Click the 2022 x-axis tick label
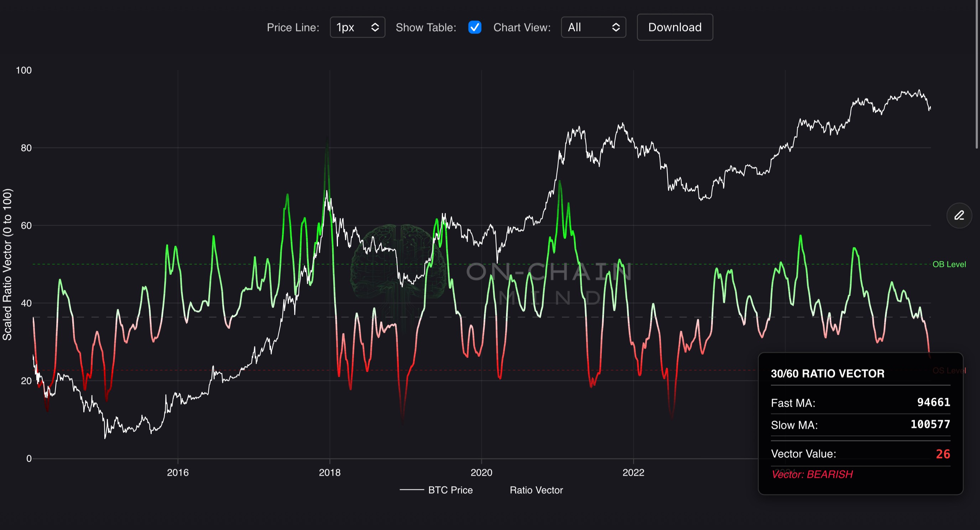 click(633, 473)
